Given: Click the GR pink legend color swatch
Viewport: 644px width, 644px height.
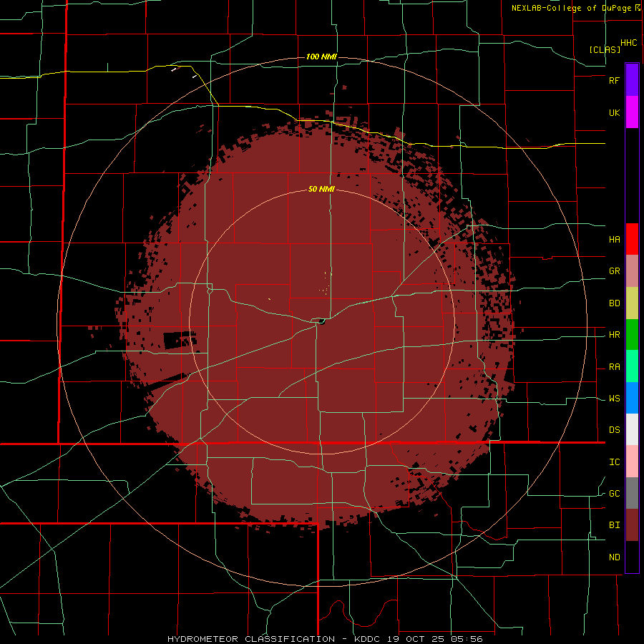Looking at the screenshot, I should click(632, 271).
